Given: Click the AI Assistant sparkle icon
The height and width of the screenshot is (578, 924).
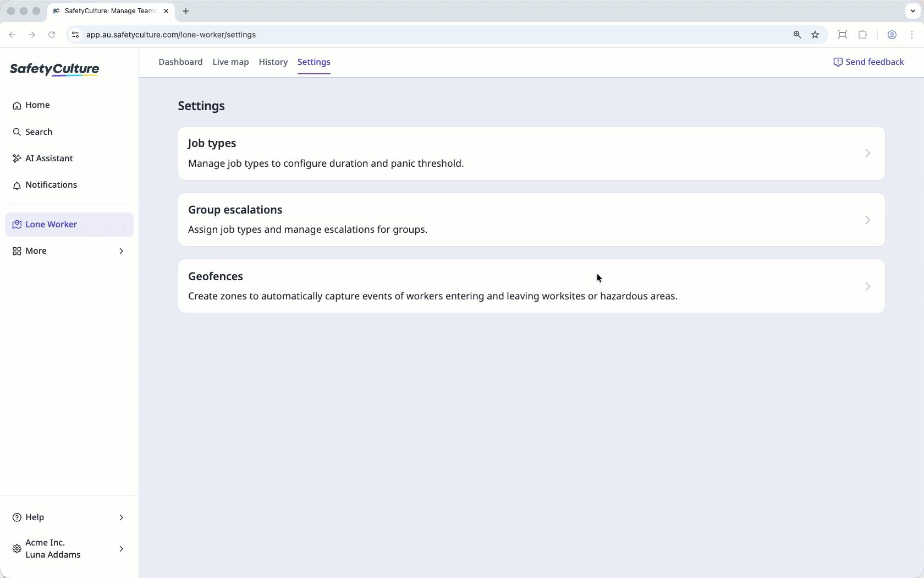Looking at the screenshot, I should 17,159.
